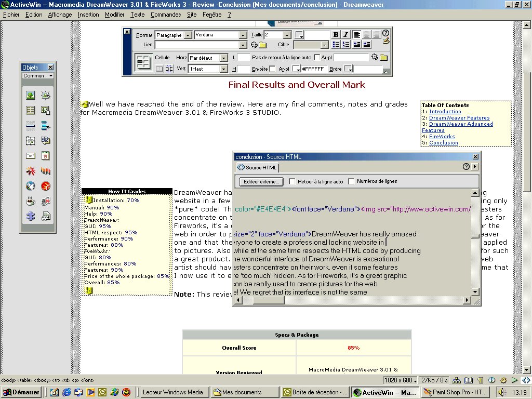The width and height of the screenshot is (532, 399).
Task: Align text left in property inspector
Action: (x=356, y=35)
